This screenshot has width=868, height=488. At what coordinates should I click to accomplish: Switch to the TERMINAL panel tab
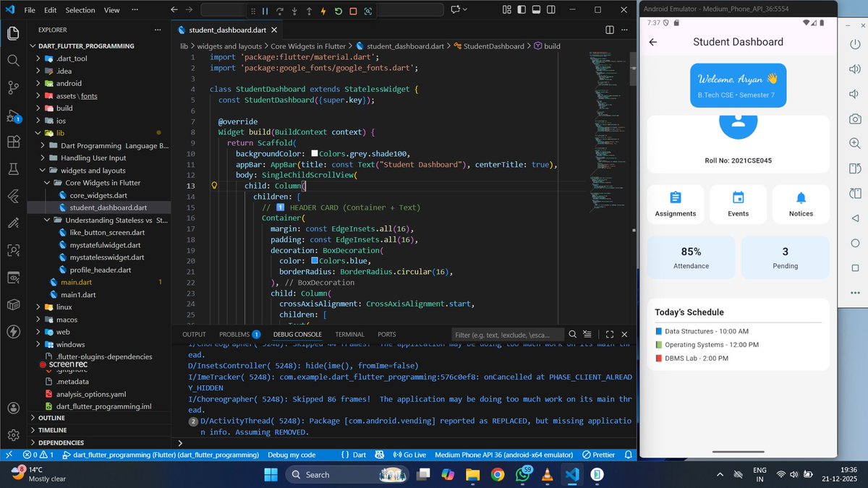coord(349,335)
